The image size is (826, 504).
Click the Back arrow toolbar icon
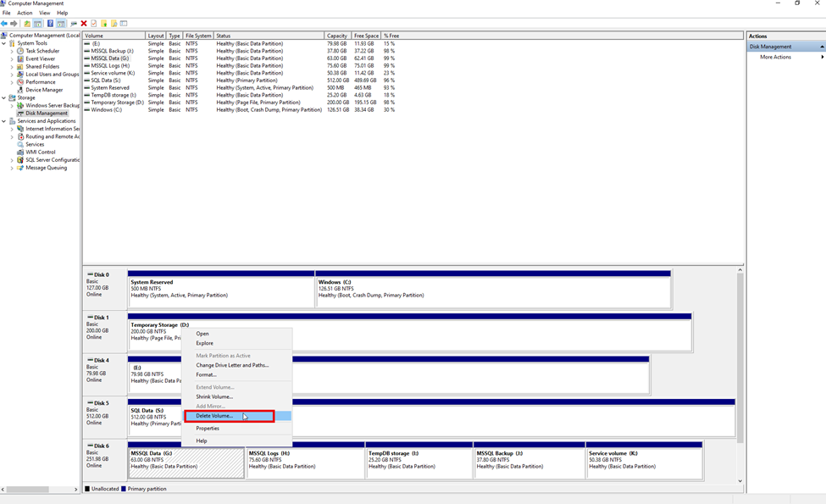(4, 24)
